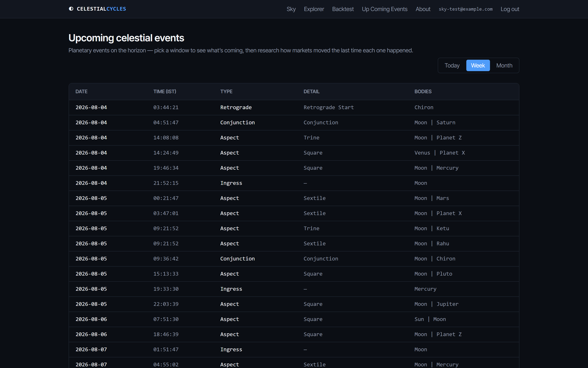
Task: Switch the window to Month
Action: point(504,65)
